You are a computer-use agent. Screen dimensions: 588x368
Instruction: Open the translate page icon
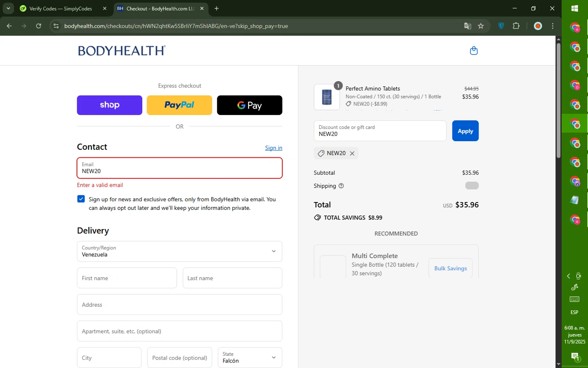468,26
